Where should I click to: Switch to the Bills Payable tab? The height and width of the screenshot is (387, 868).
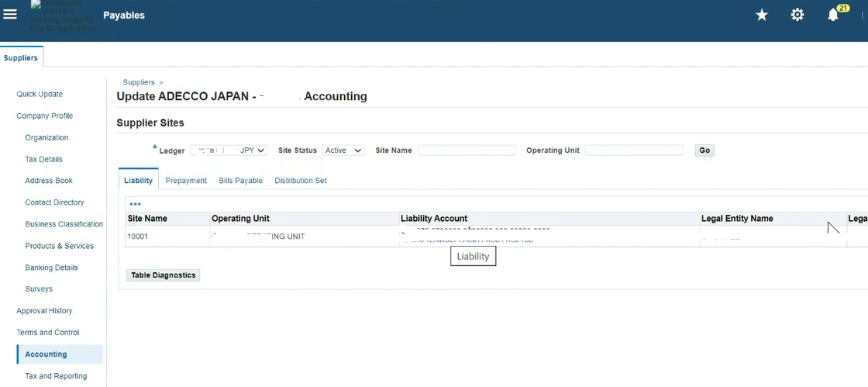(241, 181)
